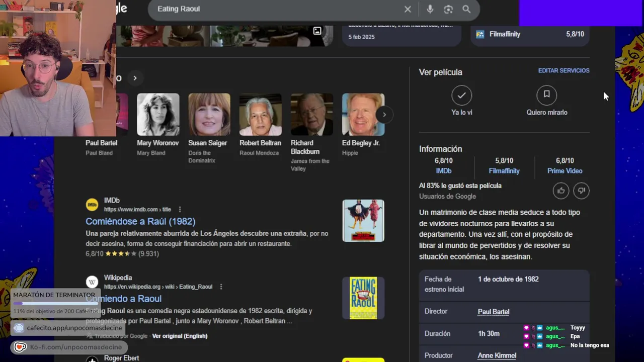This screenshot has height=362, width=644.
Task: Open the Wikipedia 'Eating Raoul' result title
Action: pyautogui.click(x=123, y=299)
